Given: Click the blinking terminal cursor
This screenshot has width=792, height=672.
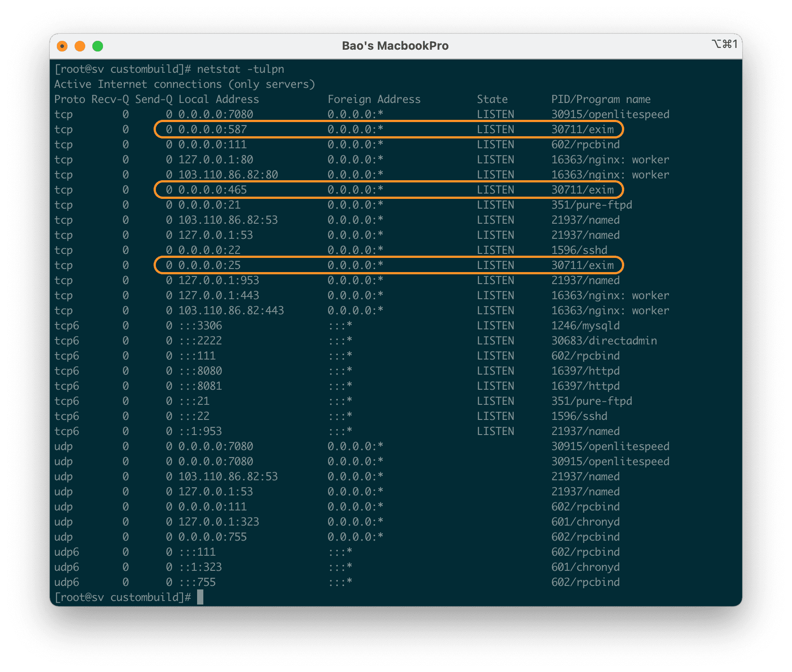Looking at the screenshot, I should click(x=200, y=597).
